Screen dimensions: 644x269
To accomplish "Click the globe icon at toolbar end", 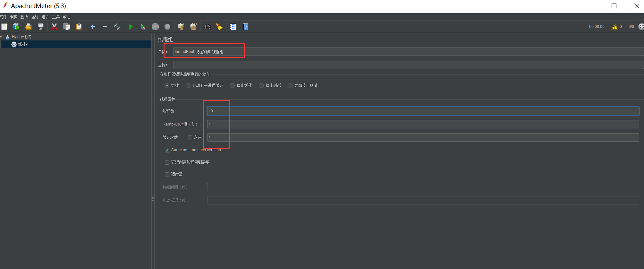I will (x=641, y=27).
